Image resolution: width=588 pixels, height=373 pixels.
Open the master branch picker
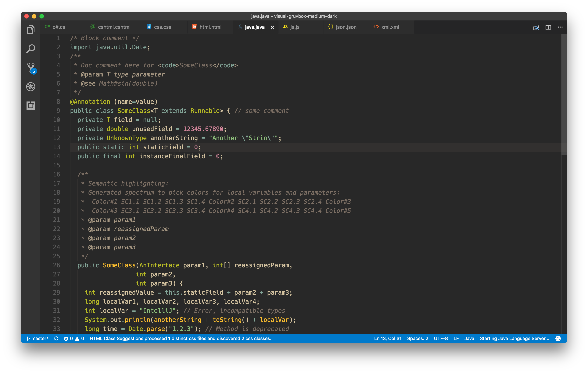coord(38,338)
